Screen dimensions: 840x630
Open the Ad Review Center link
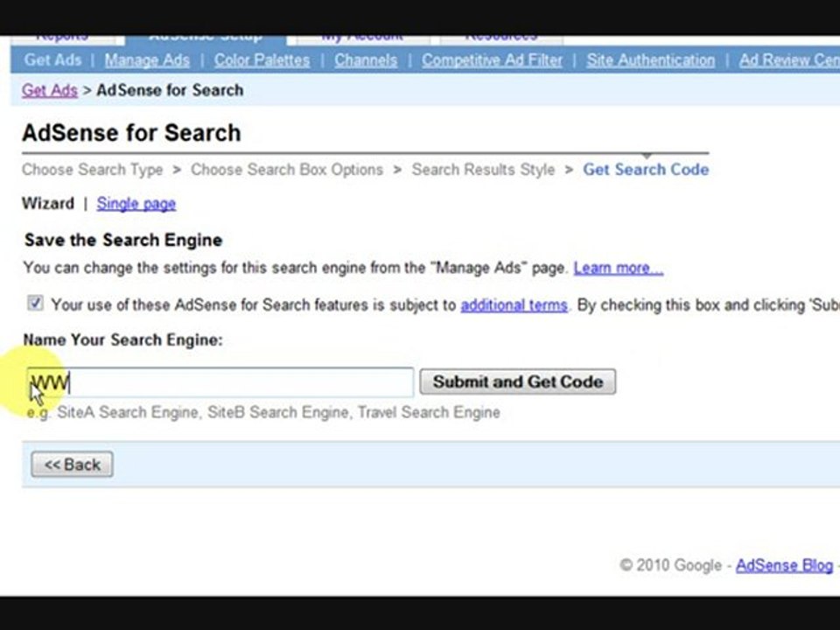click(x=789, y=60)
